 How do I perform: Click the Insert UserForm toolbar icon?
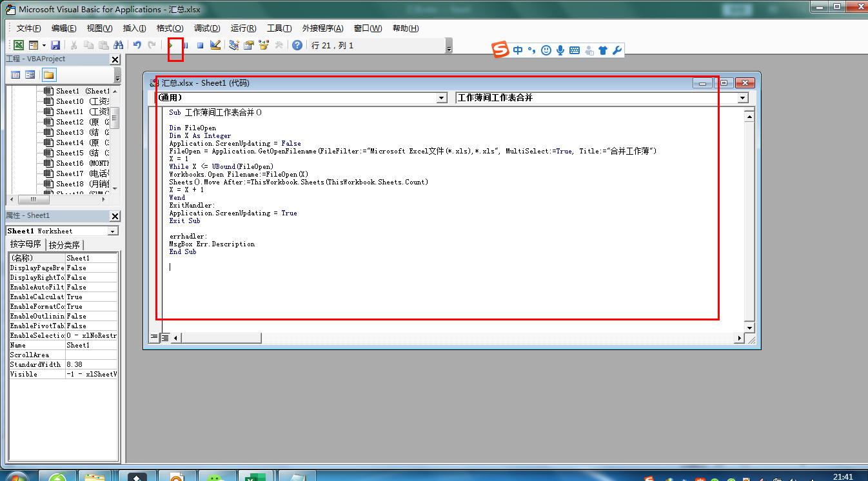(33, 45)
